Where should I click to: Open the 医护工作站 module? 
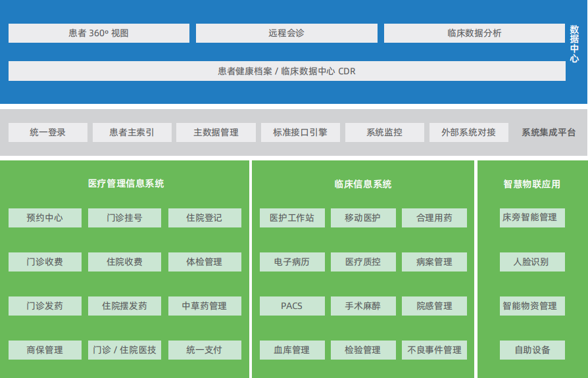pyautogui.click(x=291, y=218)
